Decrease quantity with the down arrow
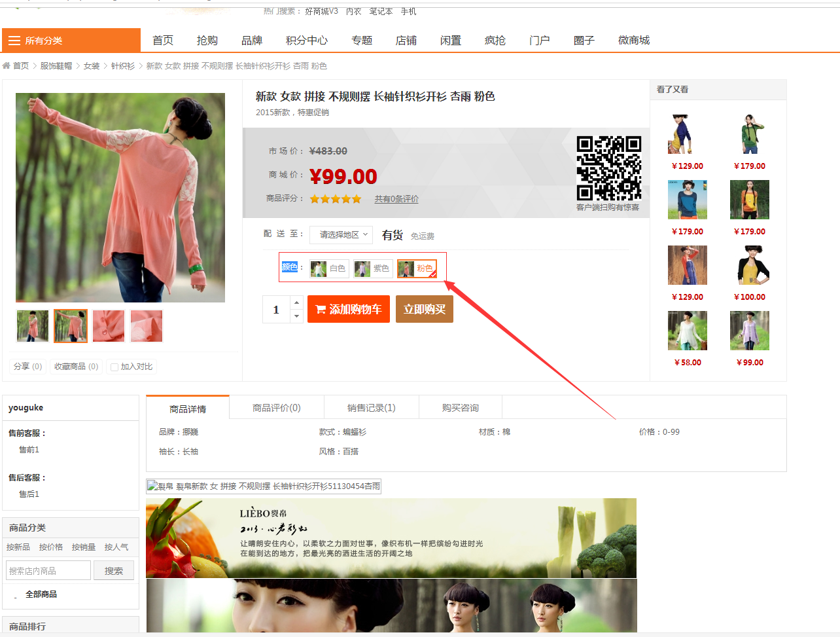 (297, 316)
